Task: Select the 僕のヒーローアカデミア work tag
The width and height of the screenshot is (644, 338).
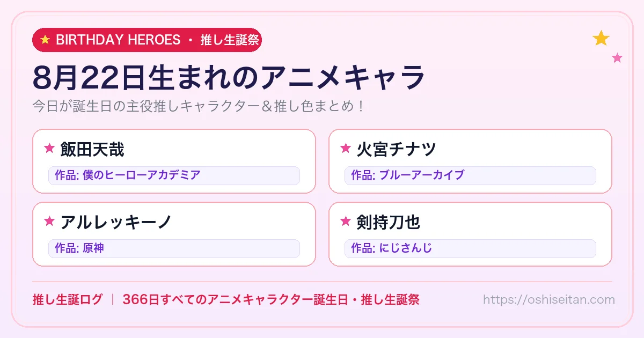Action: [x=174, y=175]
